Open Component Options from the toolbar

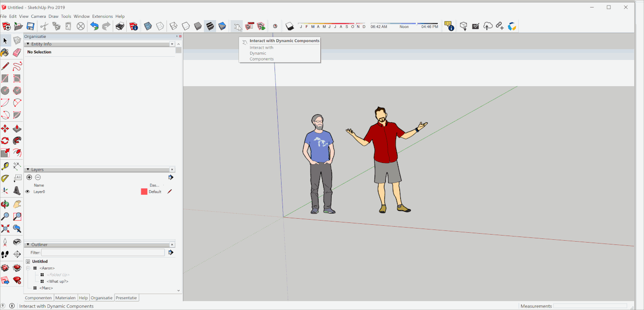point(250,26)
